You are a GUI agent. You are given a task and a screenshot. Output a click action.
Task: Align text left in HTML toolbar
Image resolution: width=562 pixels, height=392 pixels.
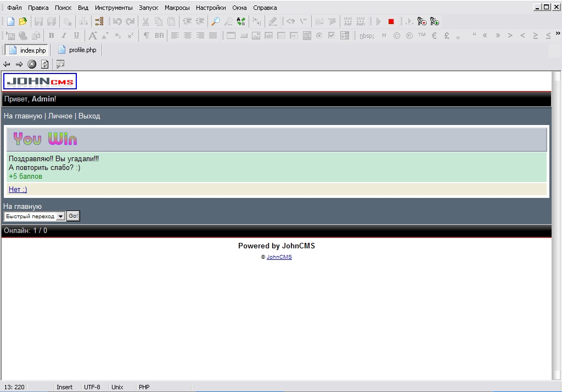(x=175, y=36)
